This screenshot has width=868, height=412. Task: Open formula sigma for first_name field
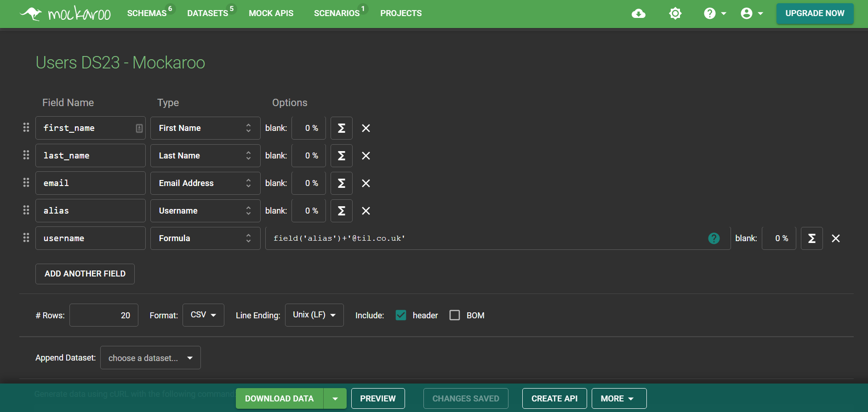pos(342,128)
